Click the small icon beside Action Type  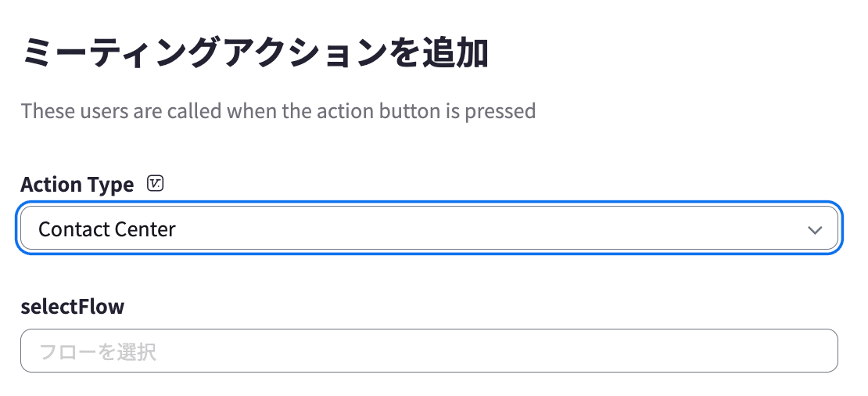[x=156, y=183]
